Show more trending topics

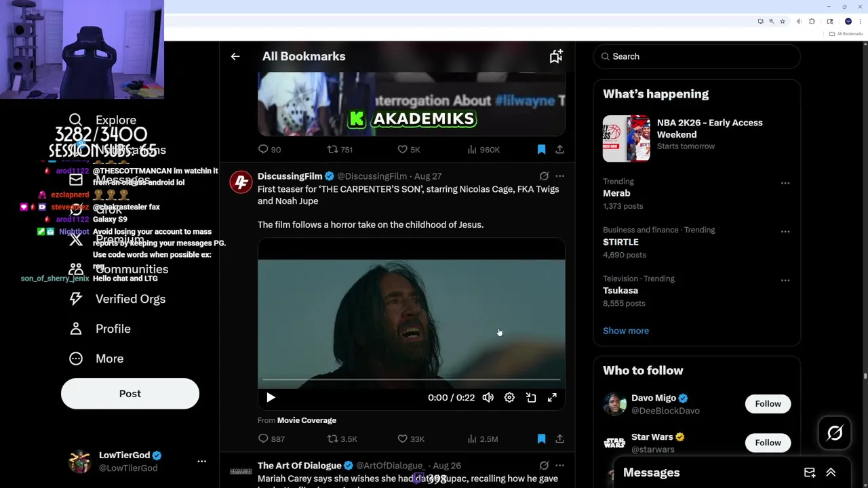626,331
